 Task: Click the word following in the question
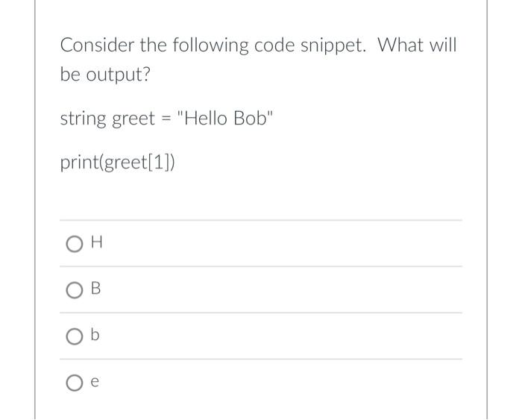coord(210,46)
